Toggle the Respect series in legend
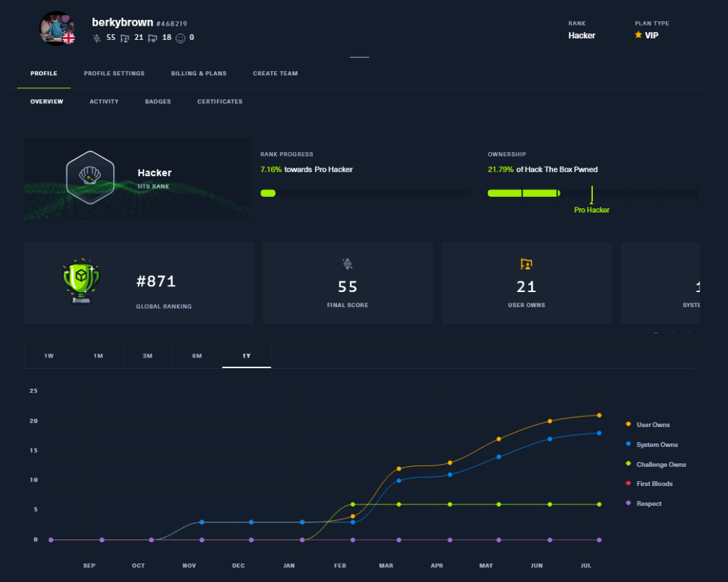 click(644, 504)
